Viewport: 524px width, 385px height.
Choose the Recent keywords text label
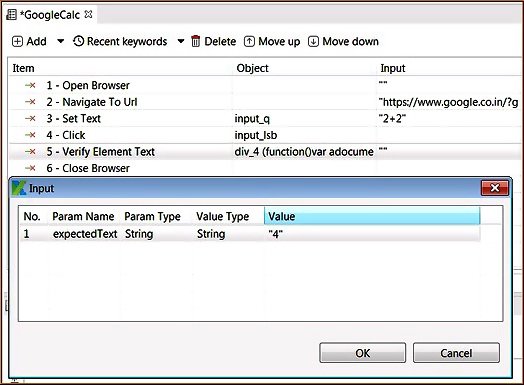click(x=127, y=41)
